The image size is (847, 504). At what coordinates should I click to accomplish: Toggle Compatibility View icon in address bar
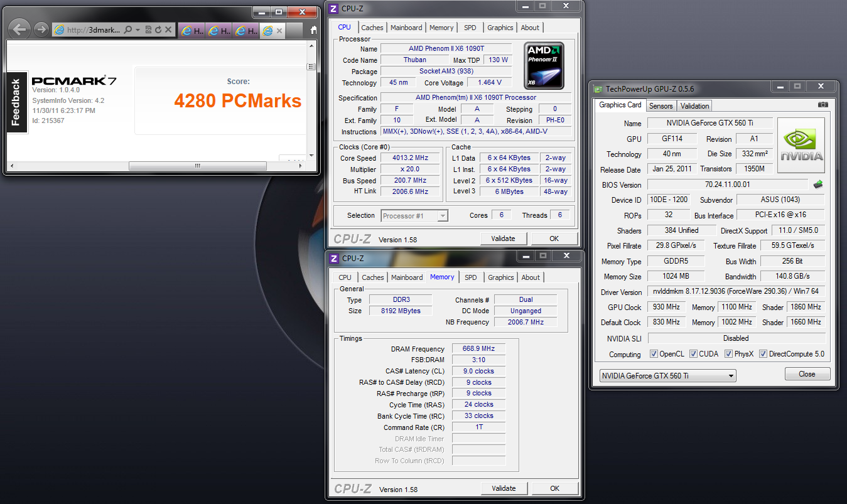pos(148,29)
